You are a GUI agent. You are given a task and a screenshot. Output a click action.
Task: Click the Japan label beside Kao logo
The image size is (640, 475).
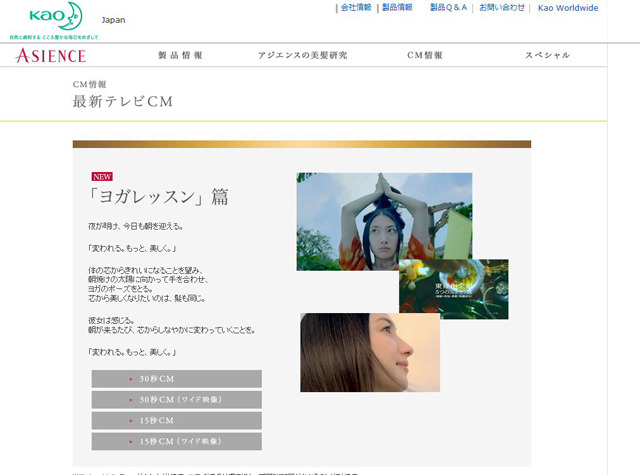(113, 20)
